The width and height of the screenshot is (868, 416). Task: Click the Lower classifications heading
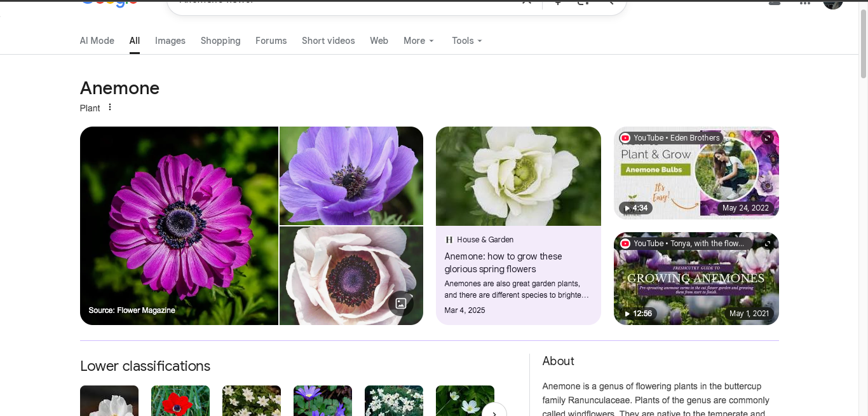click(145, 366)
